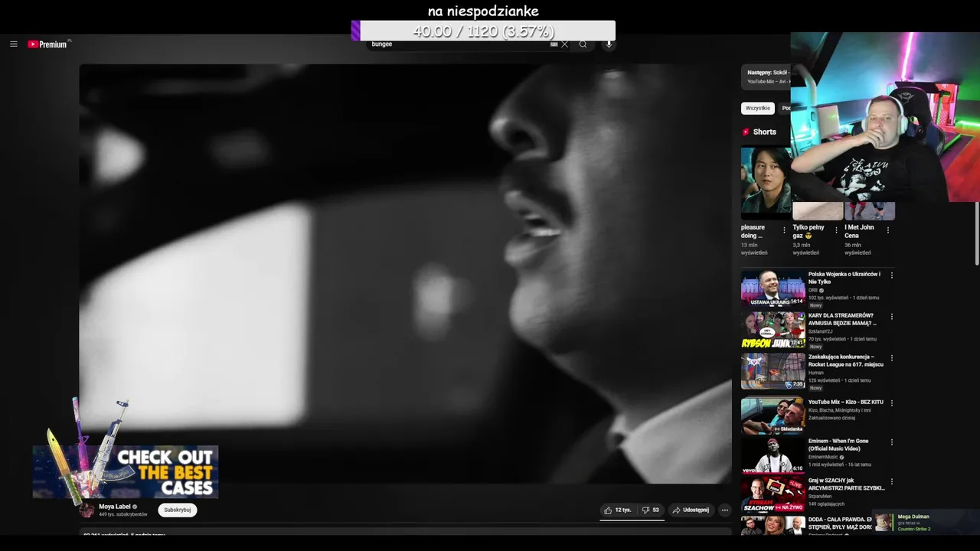Open more actions ellipsis beside Udostępnij
Viewport: 980px width, 551px height.
(724, 510)
